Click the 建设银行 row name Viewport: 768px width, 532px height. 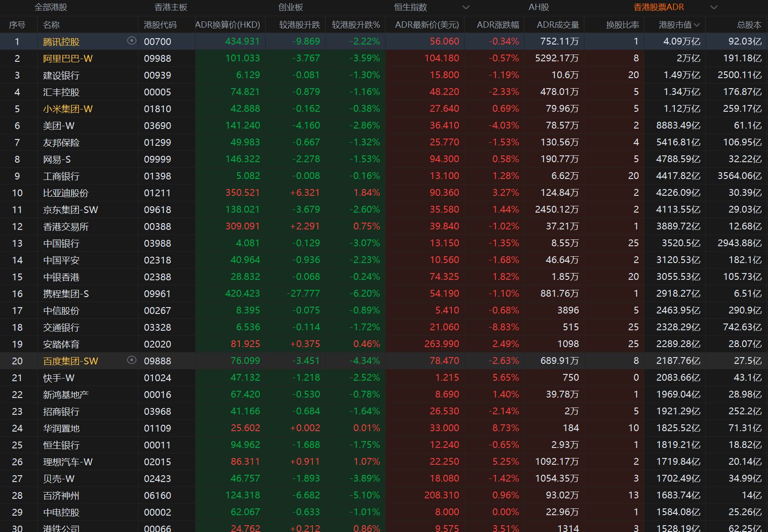(61, 75)
